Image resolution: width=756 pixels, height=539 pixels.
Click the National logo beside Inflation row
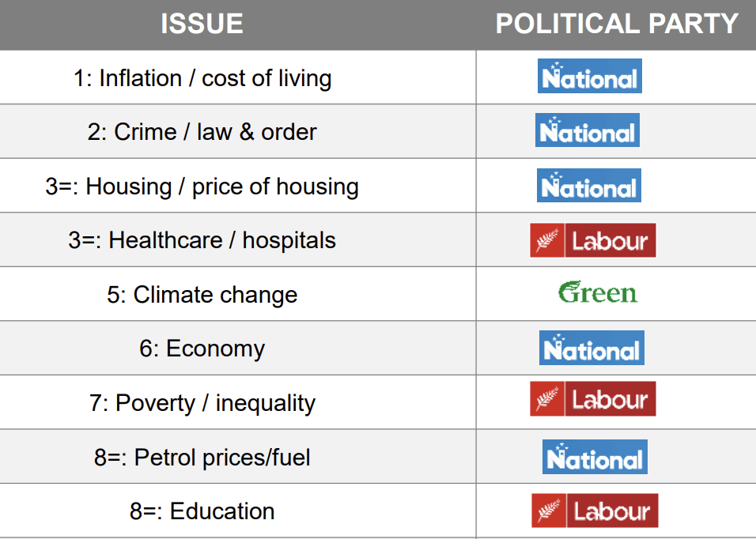coord(589,77)
